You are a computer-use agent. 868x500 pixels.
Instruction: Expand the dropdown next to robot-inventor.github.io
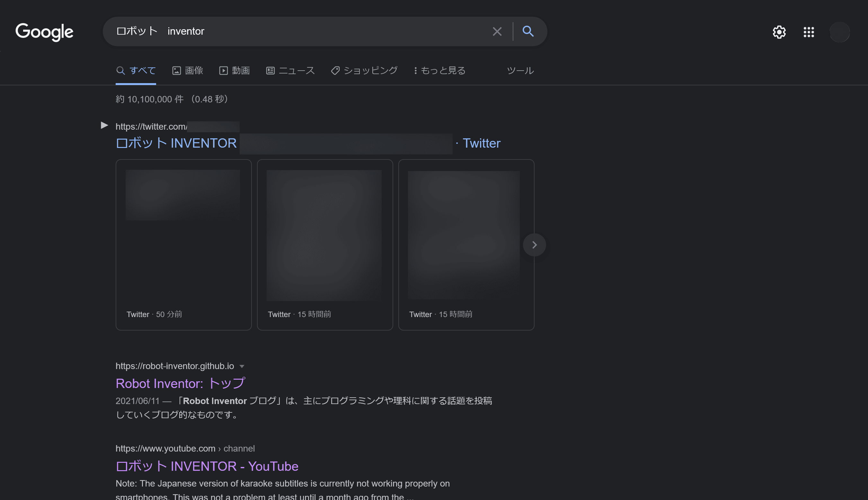click(x=242, y=366)
